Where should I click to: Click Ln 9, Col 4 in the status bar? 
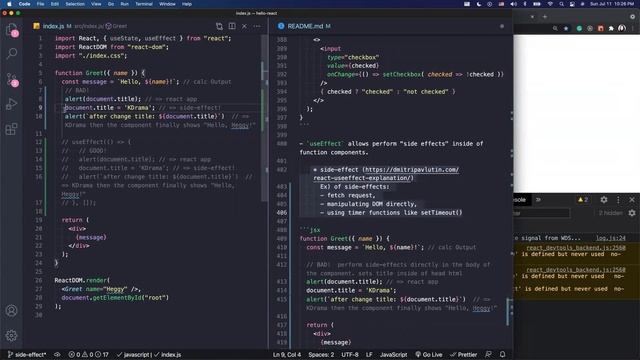287,355
